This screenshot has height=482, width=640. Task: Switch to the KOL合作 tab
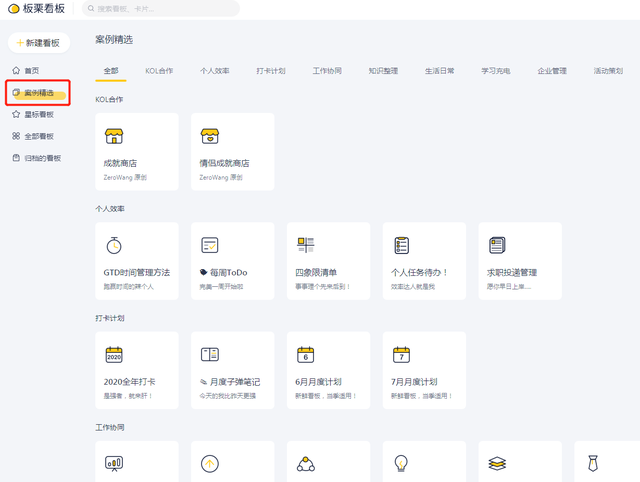click(x=159, y=71)
